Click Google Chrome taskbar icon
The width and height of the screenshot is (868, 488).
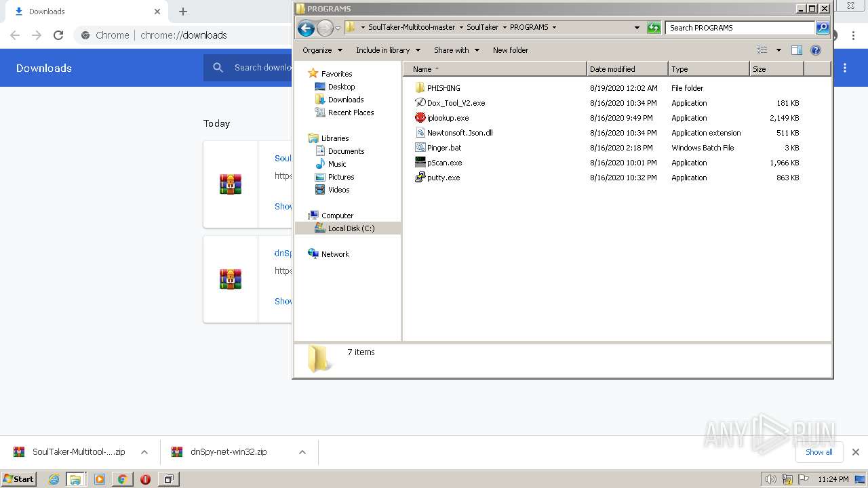pos(123,479)
